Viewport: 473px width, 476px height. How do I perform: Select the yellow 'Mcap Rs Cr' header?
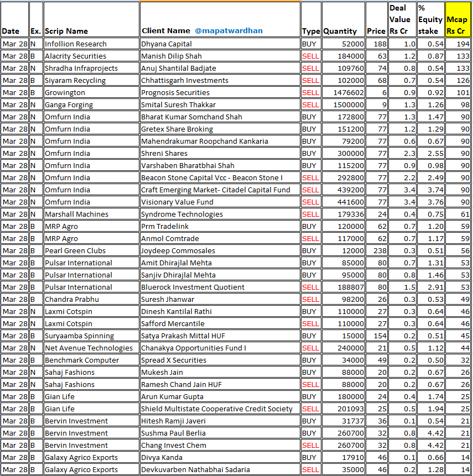[x=458, y=19]
